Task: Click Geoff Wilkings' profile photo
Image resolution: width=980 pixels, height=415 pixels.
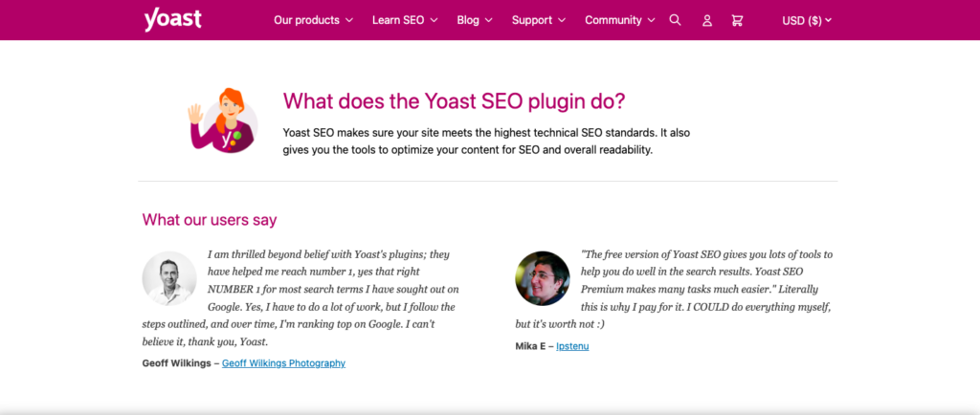Action: pos(169,278)
